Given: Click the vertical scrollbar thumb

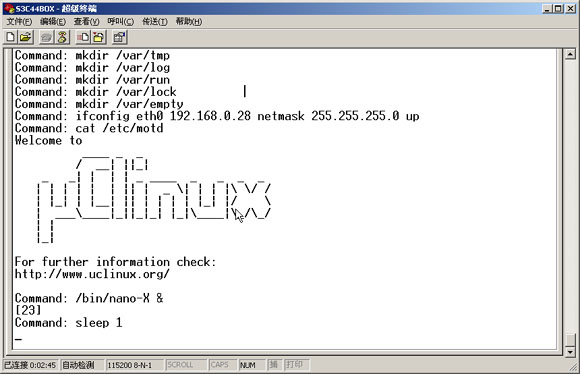Looking at the screenshot, I should point(570,340).
